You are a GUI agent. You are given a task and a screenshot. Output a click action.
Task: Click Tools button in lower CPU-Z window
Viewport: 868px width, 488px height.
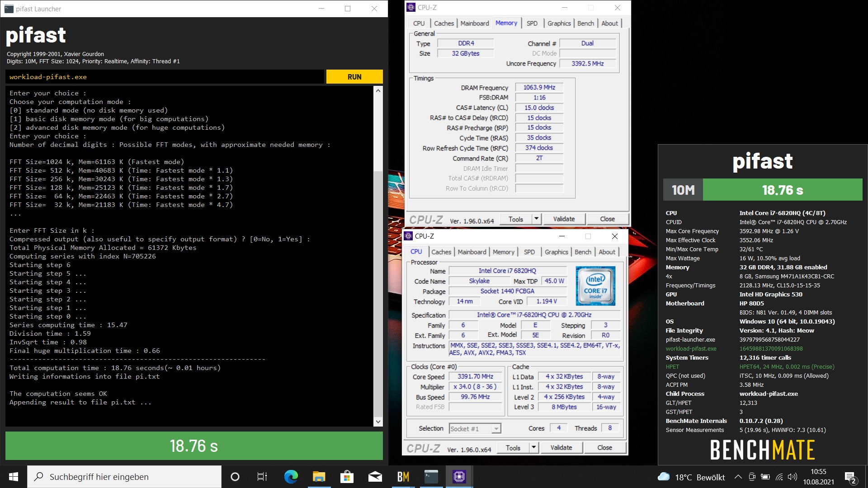point(513,448)
